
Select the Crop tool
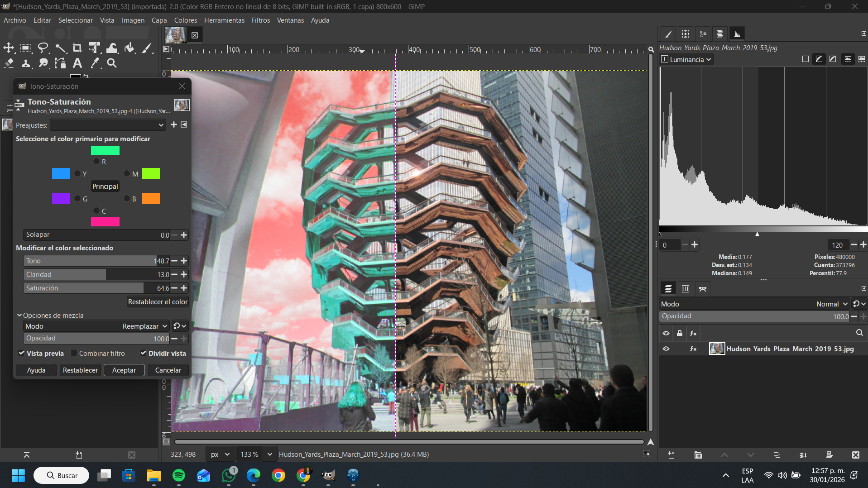pyautogui.click(x=77, y=48)
